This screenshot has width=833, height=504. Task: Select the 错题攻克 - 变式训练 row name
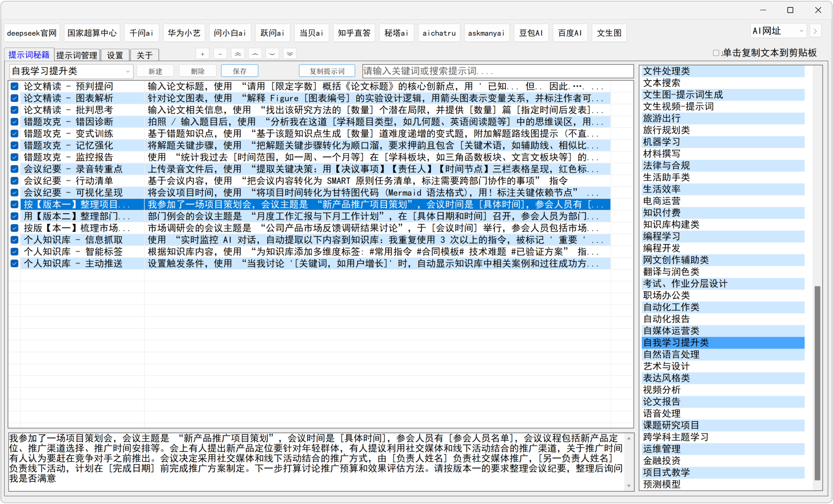pyautogui.click(x=68, y=133)
